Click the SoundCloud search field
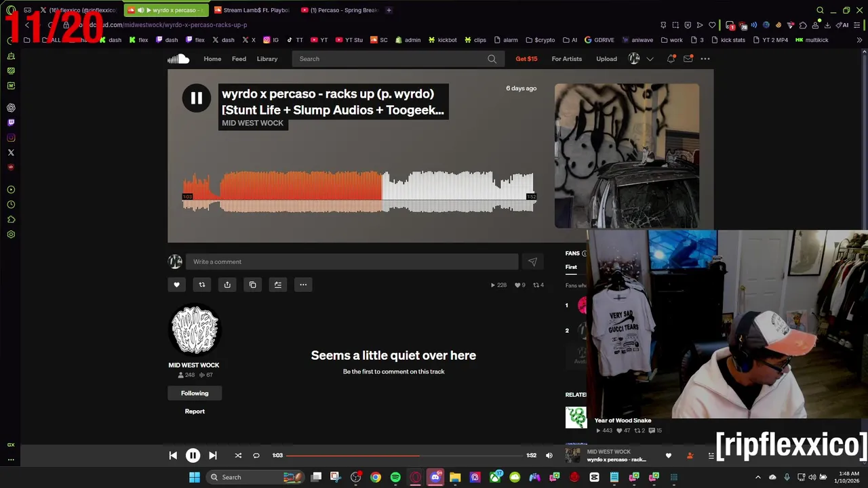Viewport: 868px width, 488px height. [397, 59]
